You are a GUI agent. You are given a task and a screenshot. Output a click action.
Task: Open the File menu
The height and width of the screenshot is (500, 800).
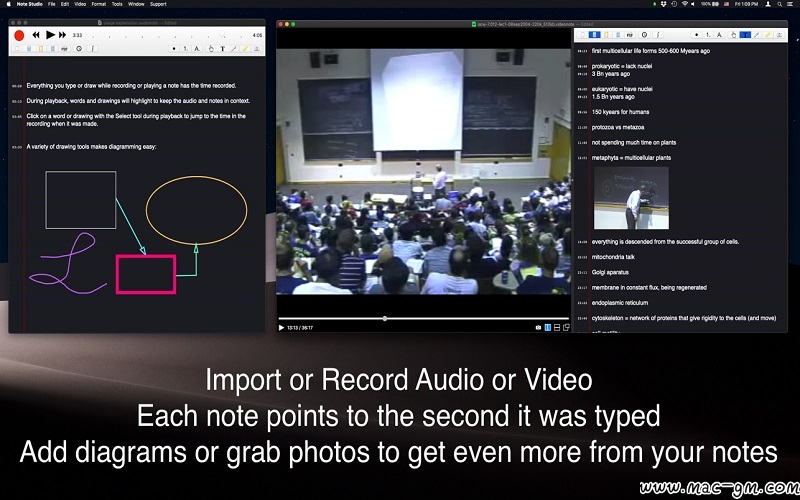click(52, 4)
